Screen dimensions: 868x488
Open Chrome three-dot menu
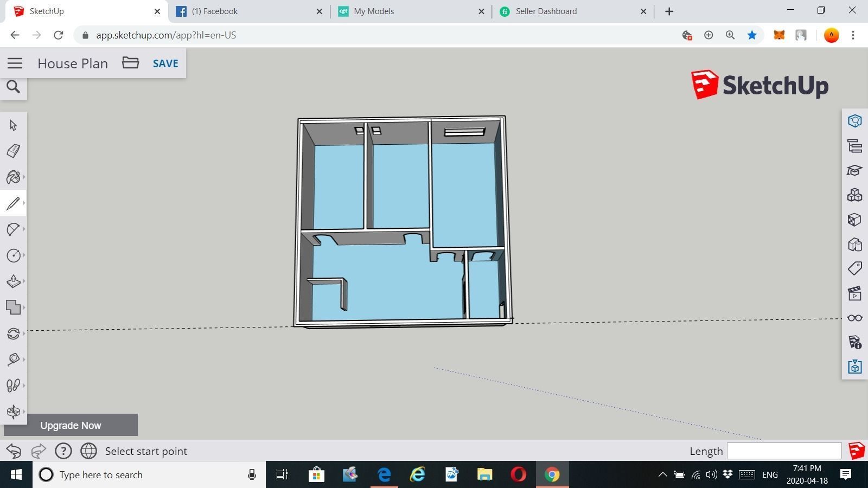coord(853,35)
